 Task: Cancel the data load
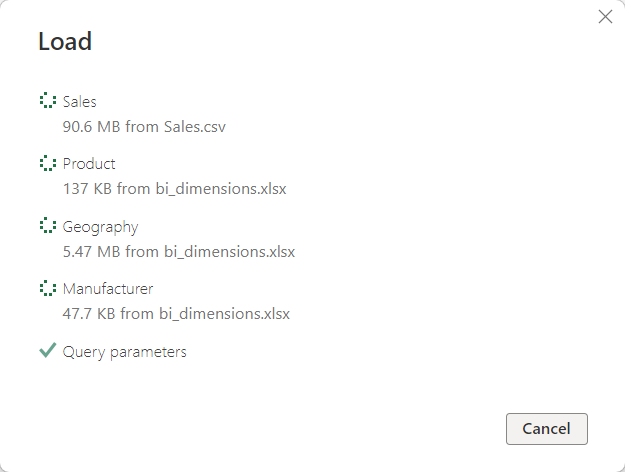point(546,428)
